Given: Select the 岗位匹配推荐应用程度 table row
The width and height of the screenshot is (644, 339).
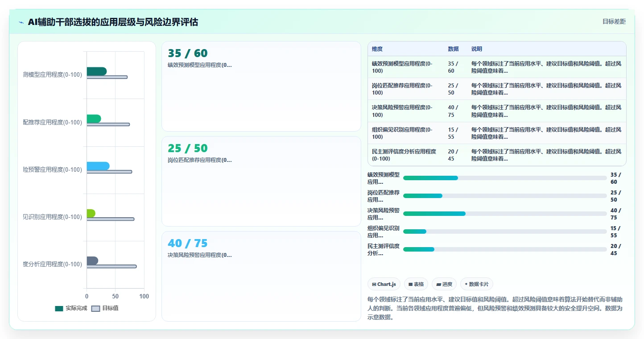Looking at the screenshot, I should click(x=497, y=89).
